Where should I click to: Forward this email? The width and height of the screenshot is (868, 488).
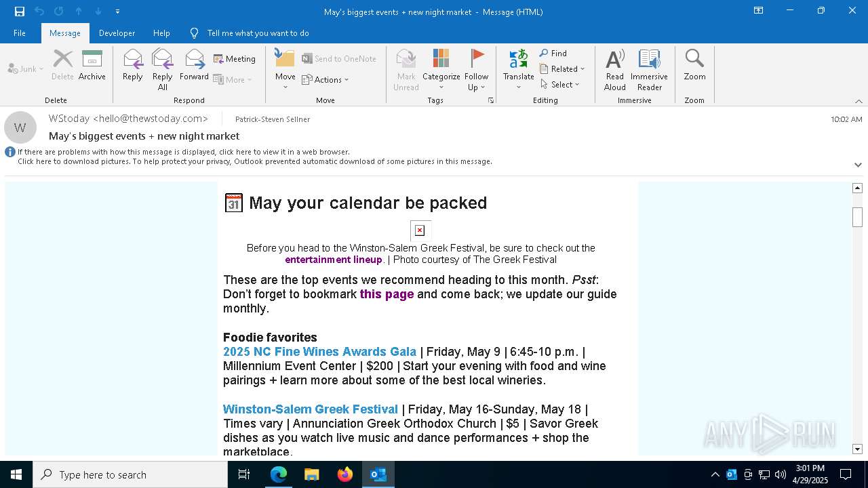point(194,65)
